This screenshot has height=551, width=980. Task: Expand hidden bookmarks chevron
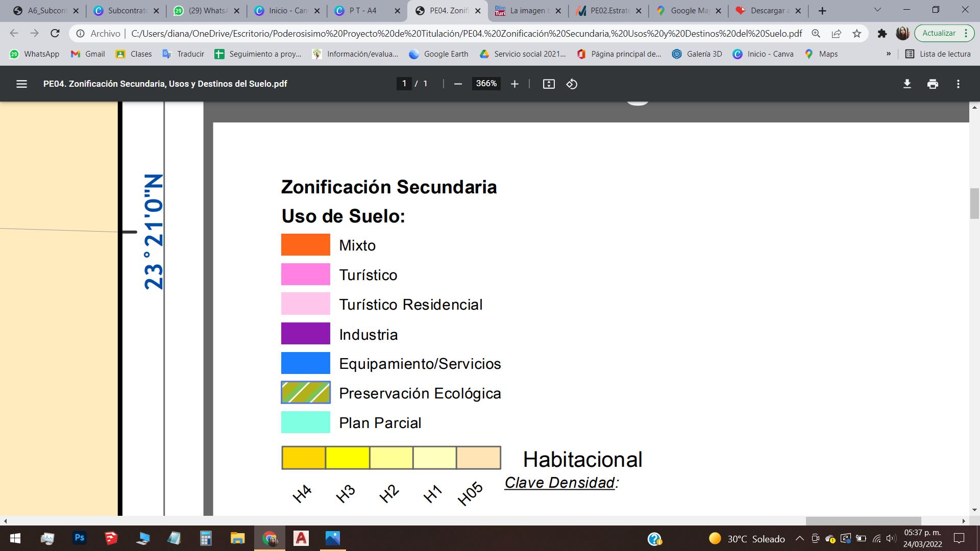pyautogui.click(x=889, y=54)
